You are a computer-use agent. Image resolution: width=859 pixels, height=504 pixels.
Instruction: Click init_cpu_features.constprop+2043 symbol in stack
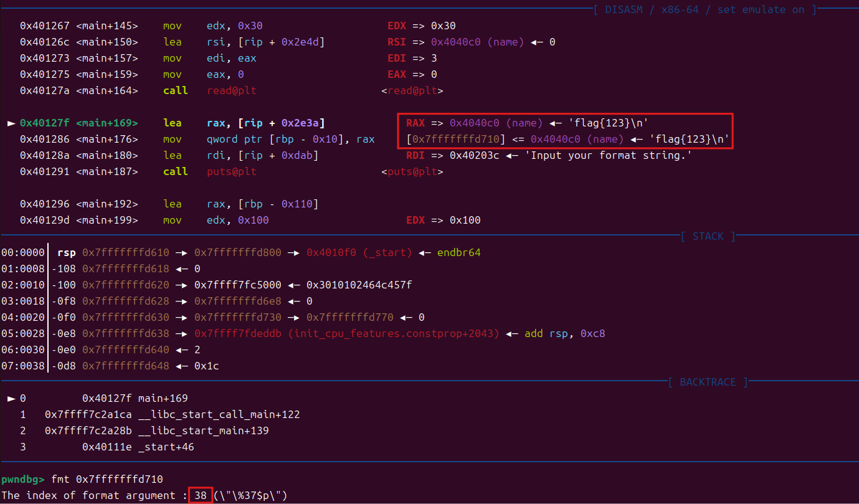tap(394, 334)
